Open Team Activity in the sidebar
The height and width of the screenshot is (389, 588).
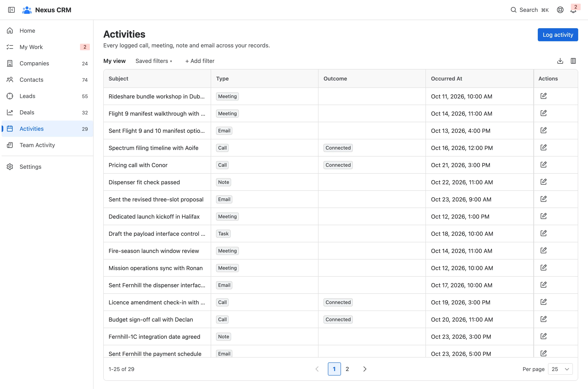47,145
